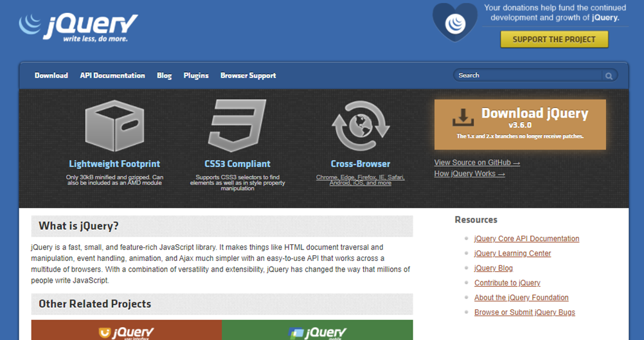Visit jQuery Learning Center link
The height and width of the screenshot is (340, 644).
pyautogui.click(x=513, y=253)
